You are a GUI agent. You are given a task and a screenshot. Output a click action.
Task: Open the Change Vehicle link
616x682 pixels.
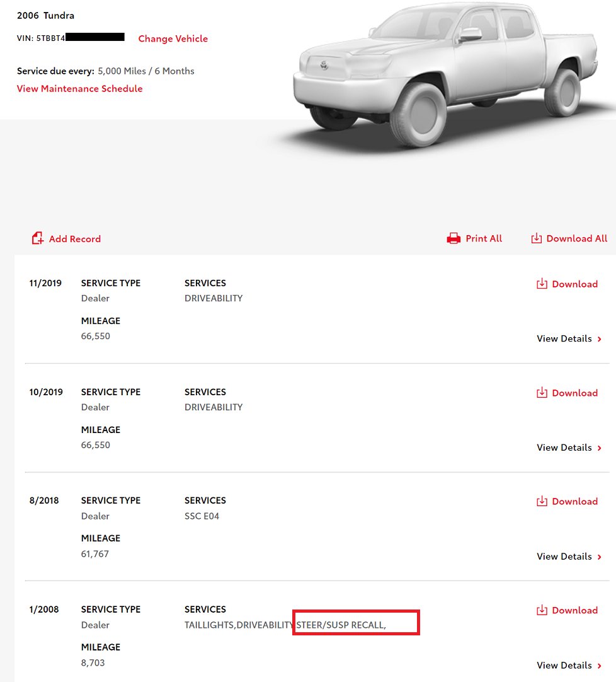click(x=173, y=38)
